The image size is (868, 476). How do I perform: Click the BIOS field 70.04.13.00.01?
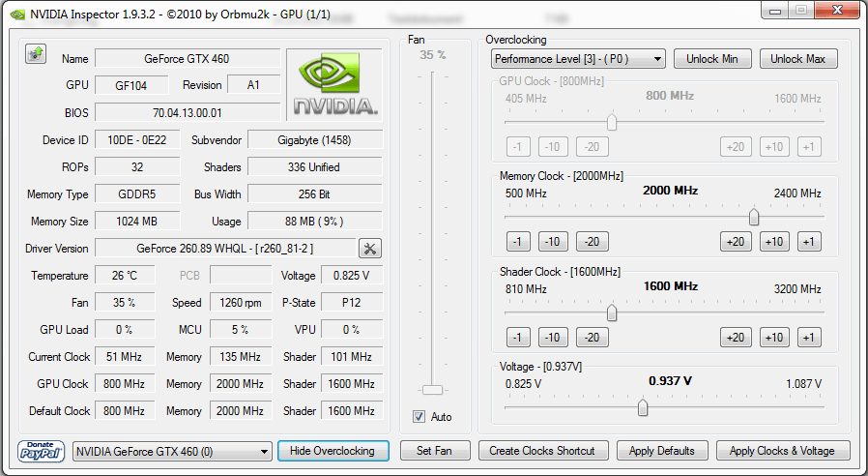click(x=188, y=112)
